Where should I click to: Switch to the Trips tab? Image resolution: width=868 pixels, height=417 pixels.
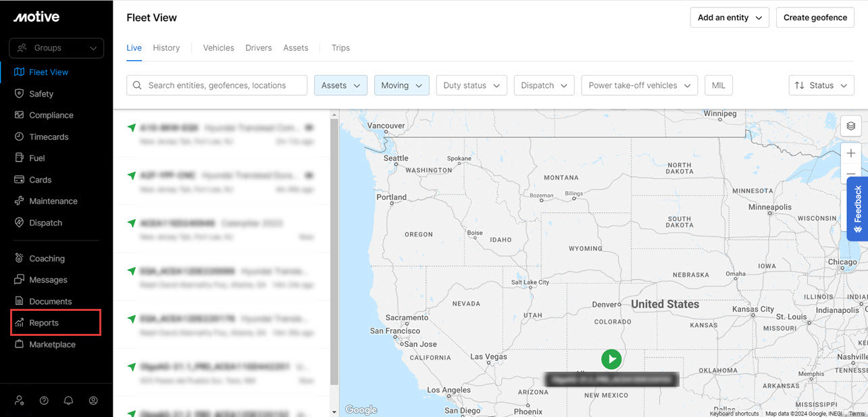[340, 48]
